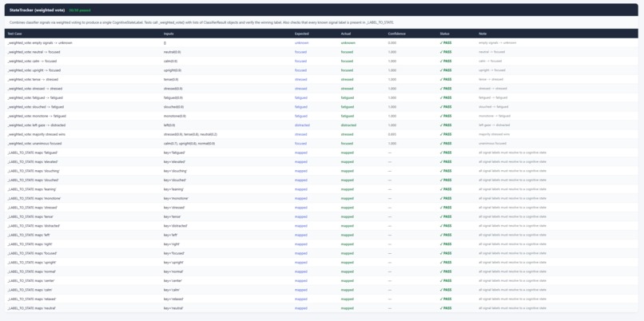Select row "_LABEL_TO_STATE maps 'slouched'"

(x=321, y=180)
